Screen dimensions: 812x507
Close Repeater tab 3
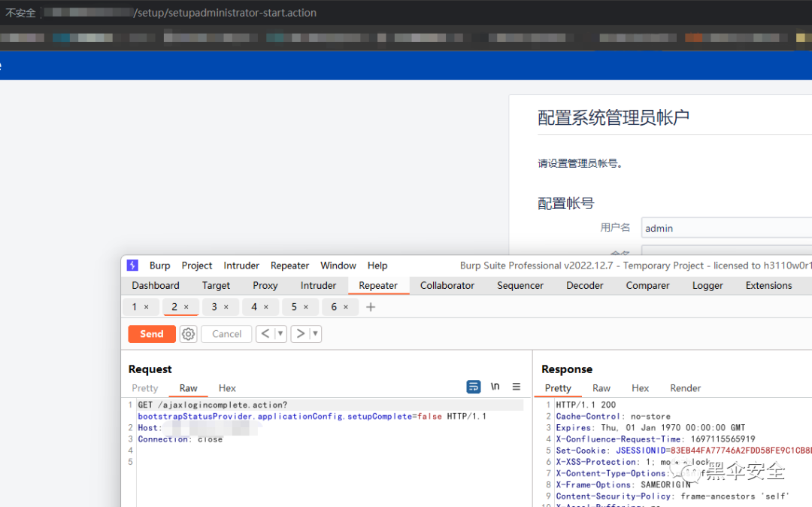tap(226, 307)
